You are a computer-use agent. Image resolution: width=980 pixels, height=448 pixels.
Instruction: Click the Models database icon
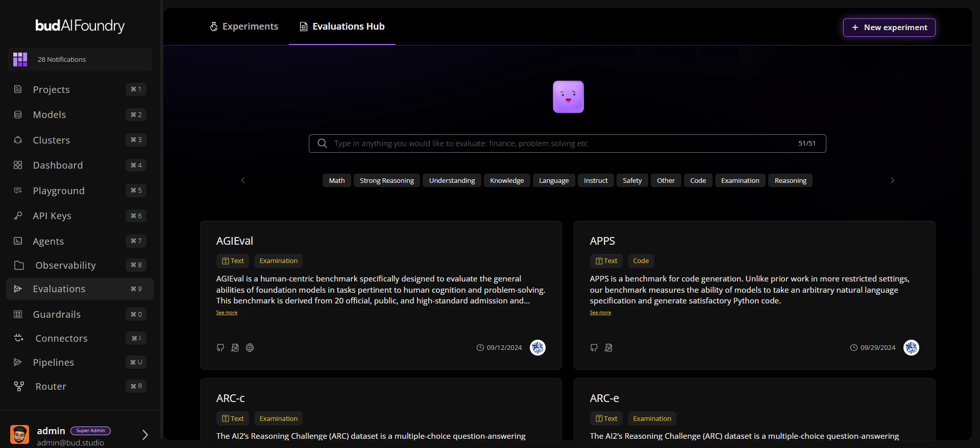pos(18,114)
